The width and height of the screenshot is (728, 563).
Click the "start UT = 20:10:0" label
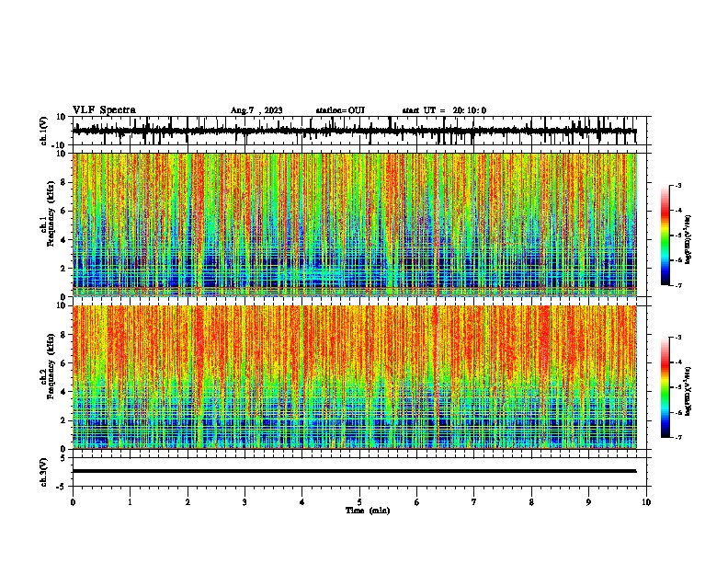[444, 110]
